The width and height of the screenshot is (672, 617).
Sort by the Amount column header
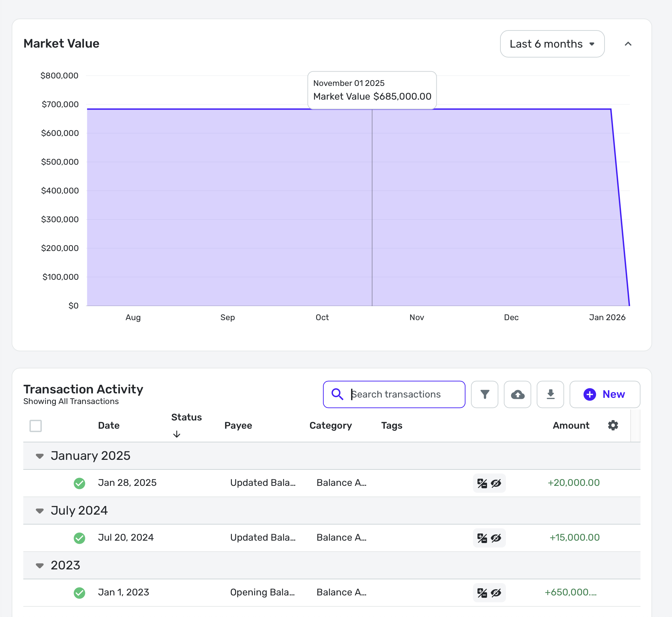571,425
